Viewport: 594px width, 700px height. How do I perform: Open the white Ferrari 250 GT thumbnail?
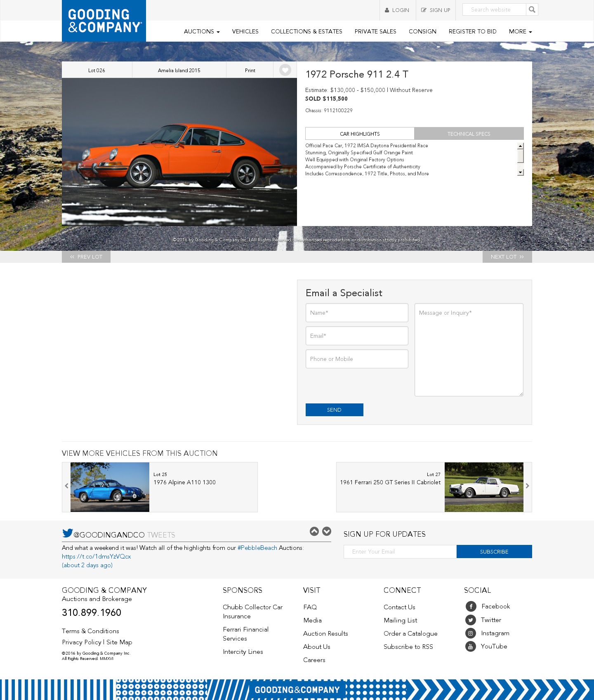484,487
